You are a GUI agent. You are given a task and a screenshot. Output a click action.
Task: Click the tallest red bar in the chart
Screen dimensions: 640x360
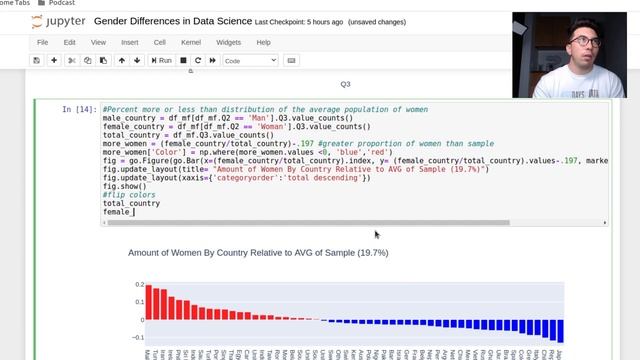(149, 302)
